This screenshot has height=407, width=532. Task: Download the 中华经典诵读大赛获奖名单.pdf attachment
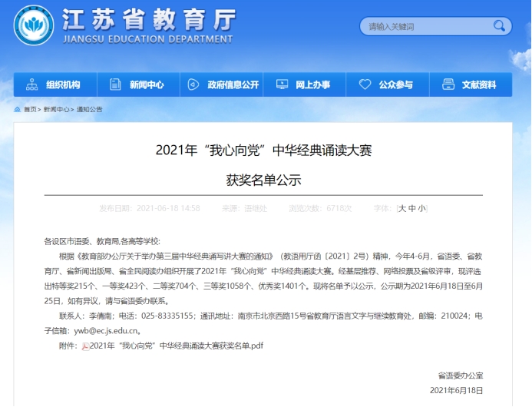point(177,346)
